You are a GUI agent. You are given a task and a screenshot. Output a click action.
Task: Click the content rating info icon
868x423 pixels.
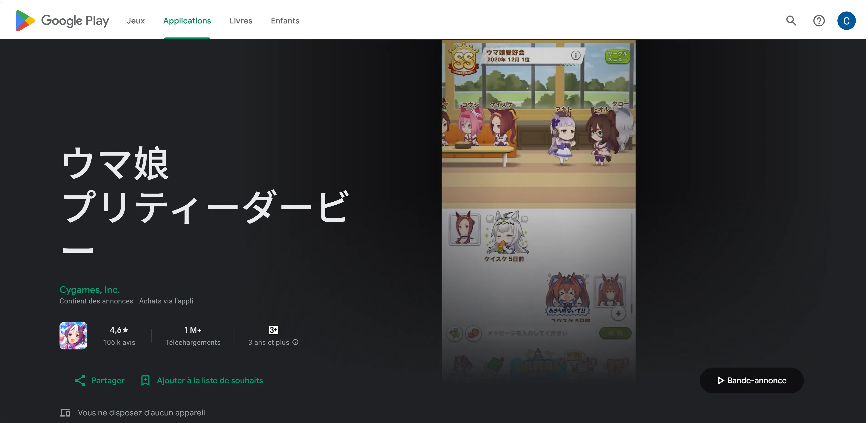click(x=295, y=342)
